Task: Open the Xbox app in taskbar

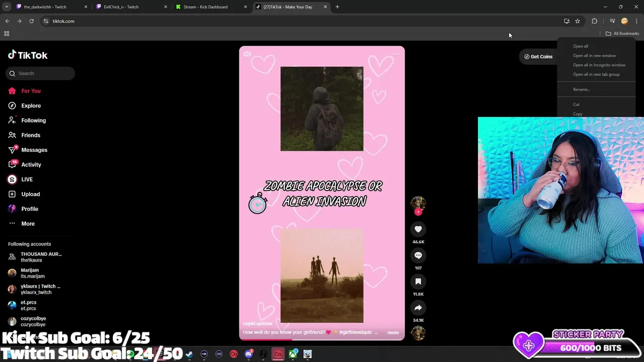Action: click(x=293, y=354)
